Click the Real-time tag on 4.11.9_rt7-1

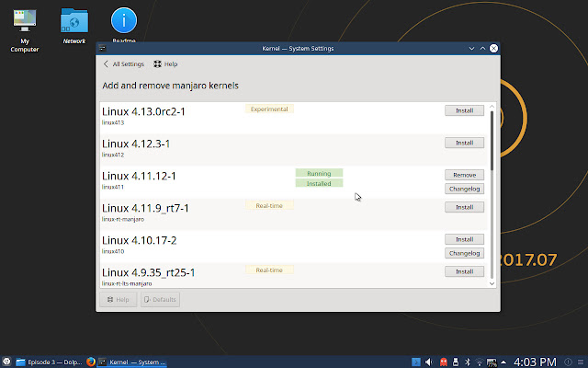tap(269, 205)
